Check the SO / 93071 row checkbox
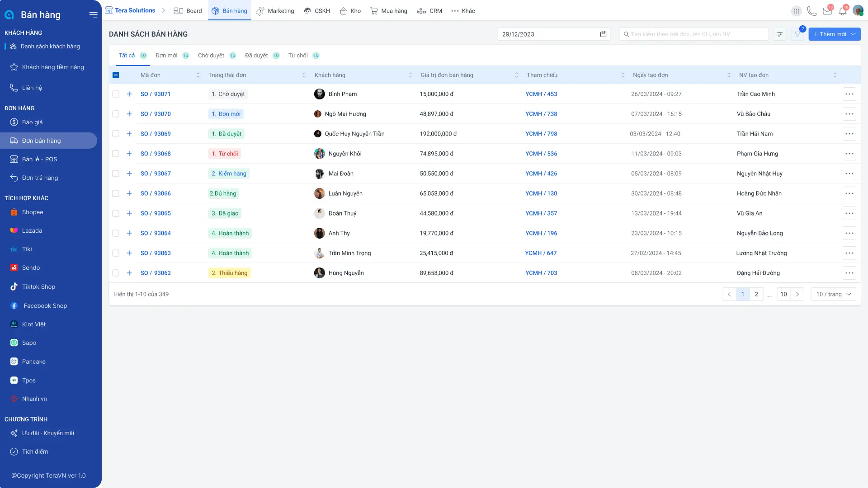The image size is (868, 488). (116, 94)
